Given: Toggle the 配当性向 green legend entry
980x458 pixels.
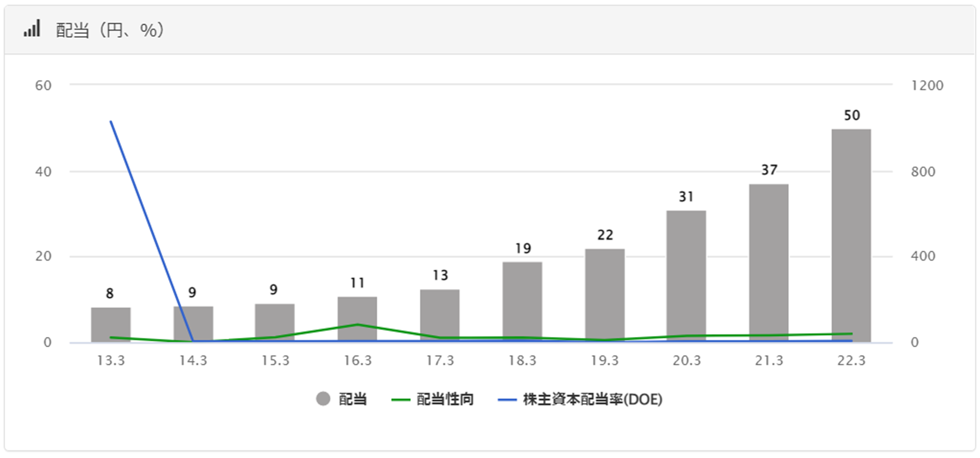Looking at the screenshot, I should click(433, 399).
